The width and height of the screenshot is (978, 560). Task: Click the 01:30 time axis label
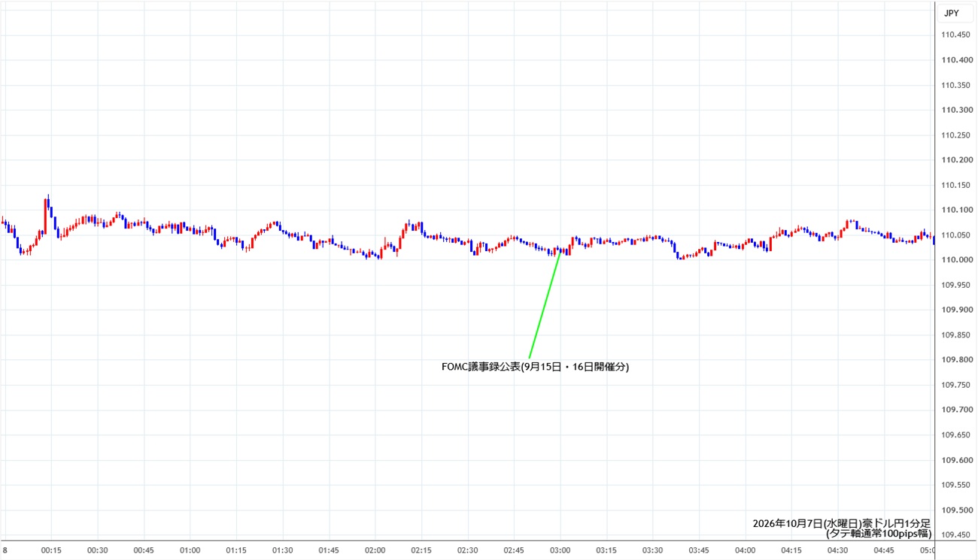click(x=282, y=550)
